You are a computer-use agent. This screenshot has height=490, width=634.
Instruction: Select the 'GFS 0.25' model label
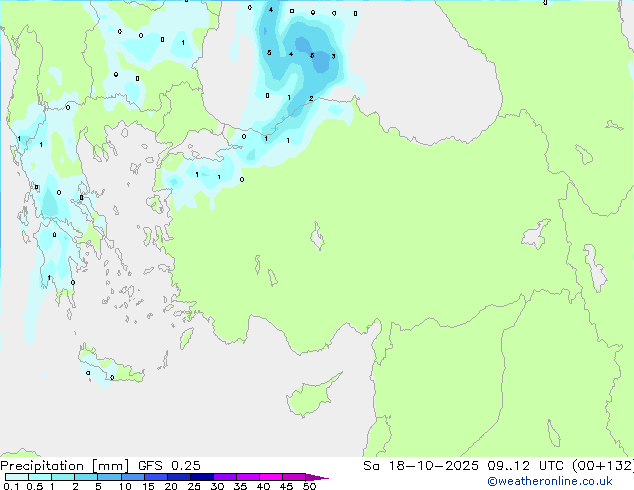(169, 466)
